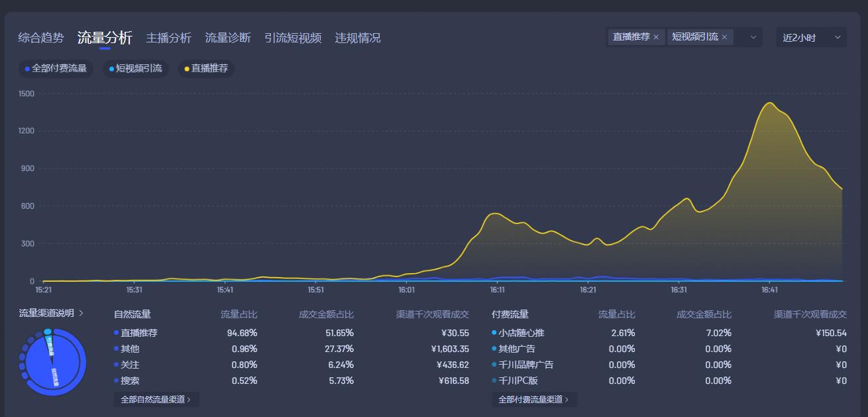The height and width of the screenshot is (417, 868).
Task: Click the 小店随心推 channel dot icon
Action: 494,333
